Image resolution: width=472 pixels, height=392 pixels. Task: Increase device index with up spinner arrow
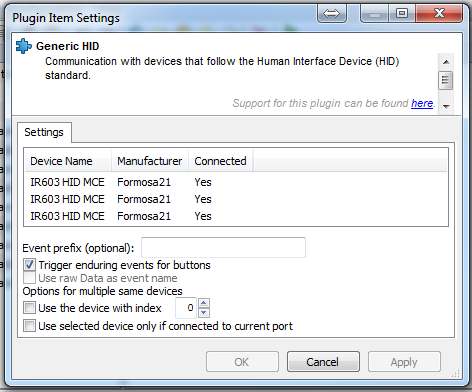click(x=204, y=303)
